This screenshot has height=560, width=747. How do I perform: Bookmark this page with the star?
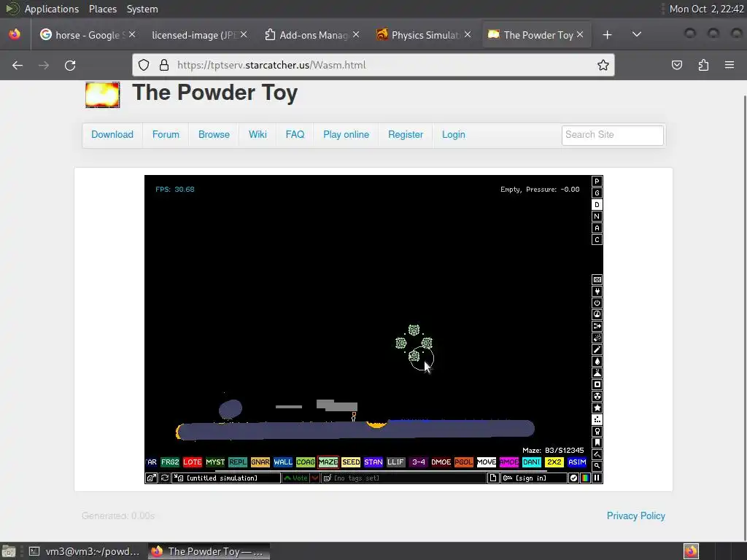tap(603, 65)
